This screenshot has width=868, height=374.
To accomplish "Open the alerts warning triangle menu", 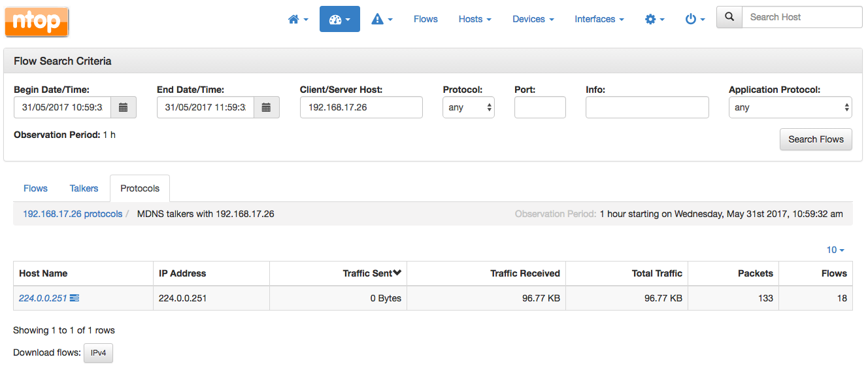I will [x=382, y=20].
